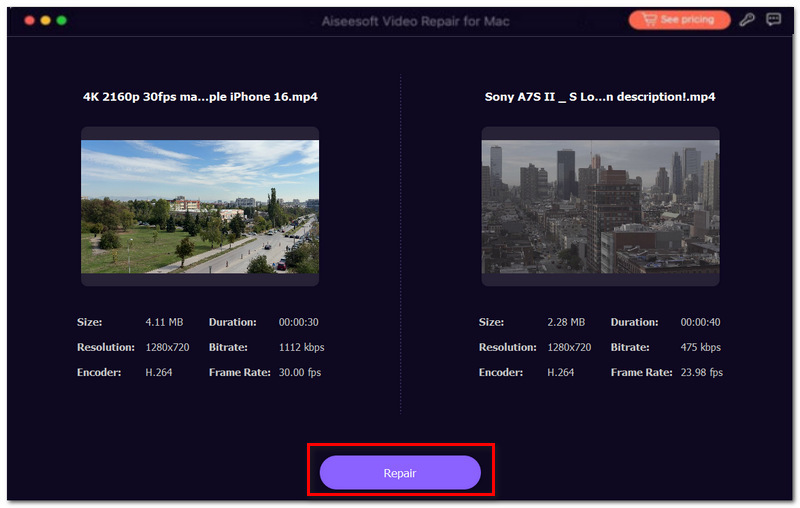
Task: Click the Aiseesoft Video Repair for Mac title
Action: click(x=415, y=21)
